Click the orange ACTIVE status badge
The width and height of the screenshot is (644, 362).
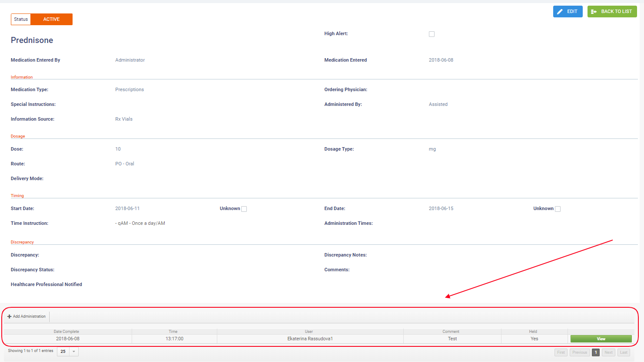[x=51, y=19]
